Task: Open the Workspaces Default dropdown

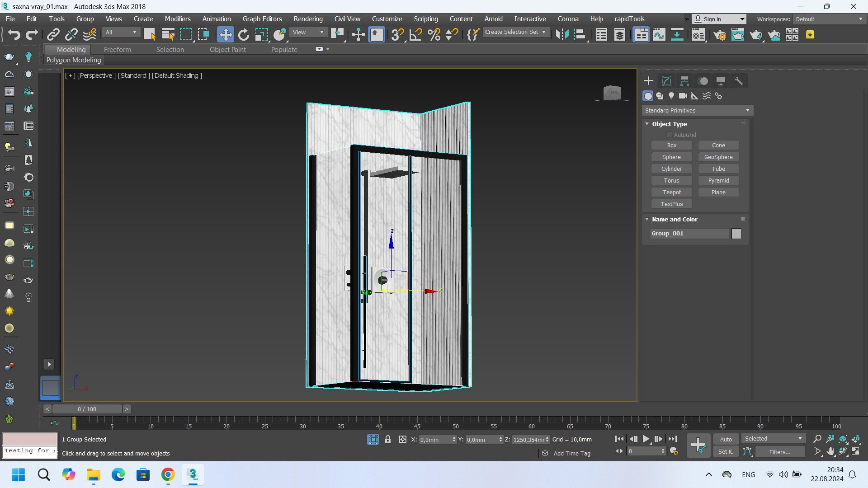Action: [x=829, y=19]
